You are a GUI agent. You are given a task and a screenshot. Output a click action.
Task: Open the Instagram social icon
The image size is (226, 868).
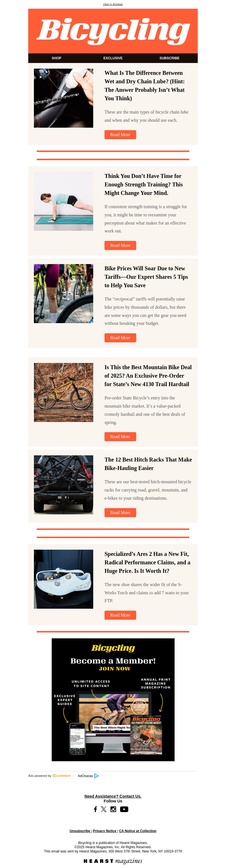point(113,809)
